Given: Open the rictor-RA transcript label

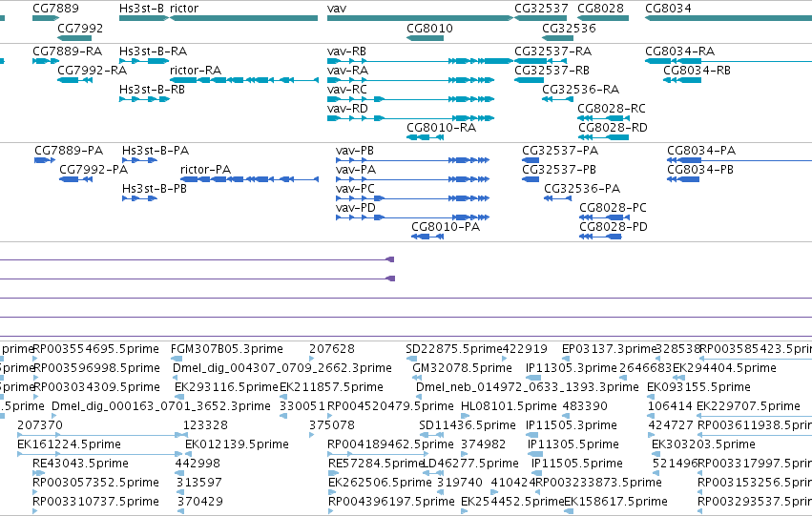Looking at the screenshot, I should coord(196,70).
